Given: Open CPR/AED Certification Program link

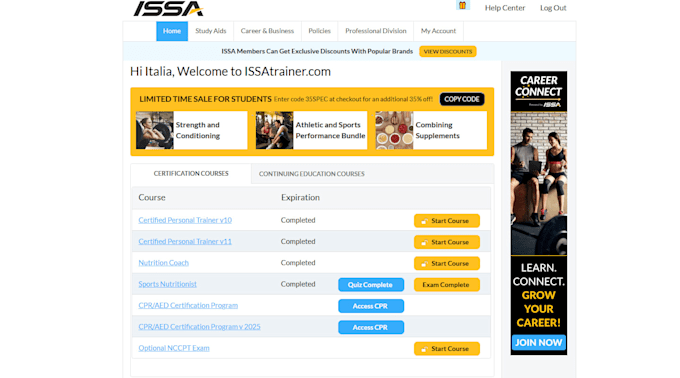Looking at the screenshot, I should (x=188, y=305).
